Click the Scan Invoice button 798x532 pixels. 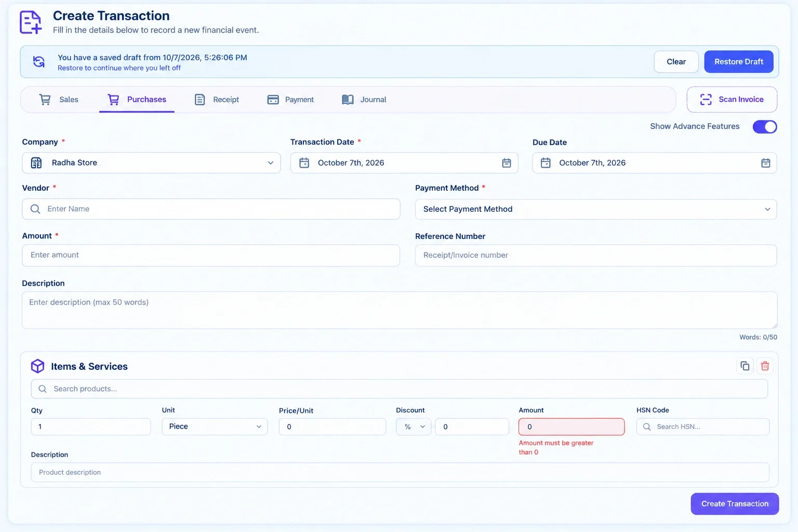click(732, 99)
